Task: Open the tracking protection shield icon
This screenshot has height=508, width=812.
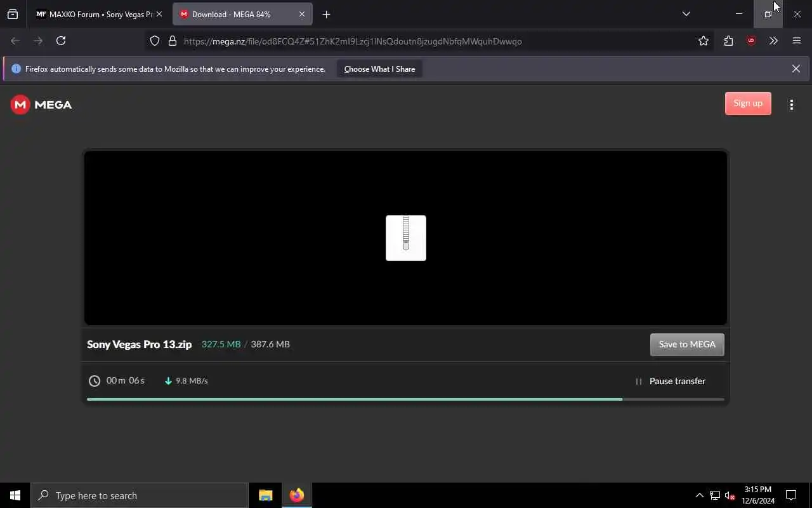Action: [x=155, y=41]
